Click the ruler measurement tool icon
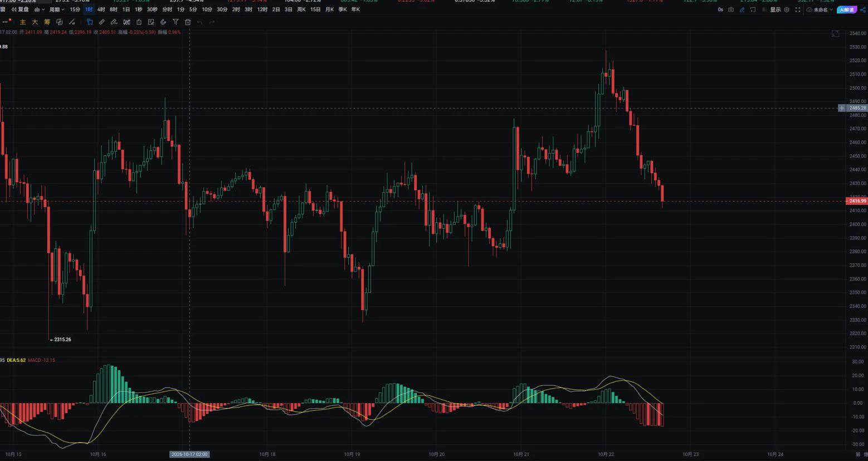 [101, 22]
